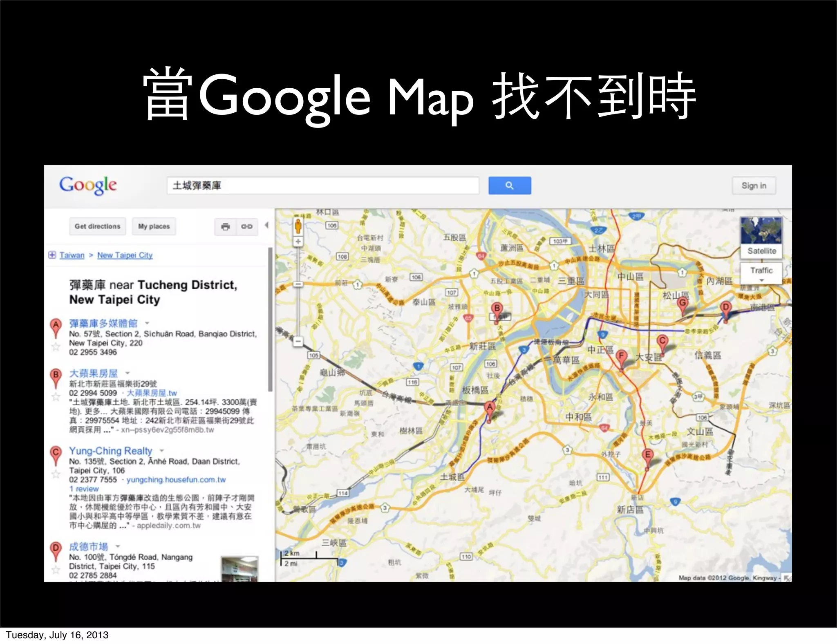Open the 彈藥庫多媒體館 result link

[103, 324]
